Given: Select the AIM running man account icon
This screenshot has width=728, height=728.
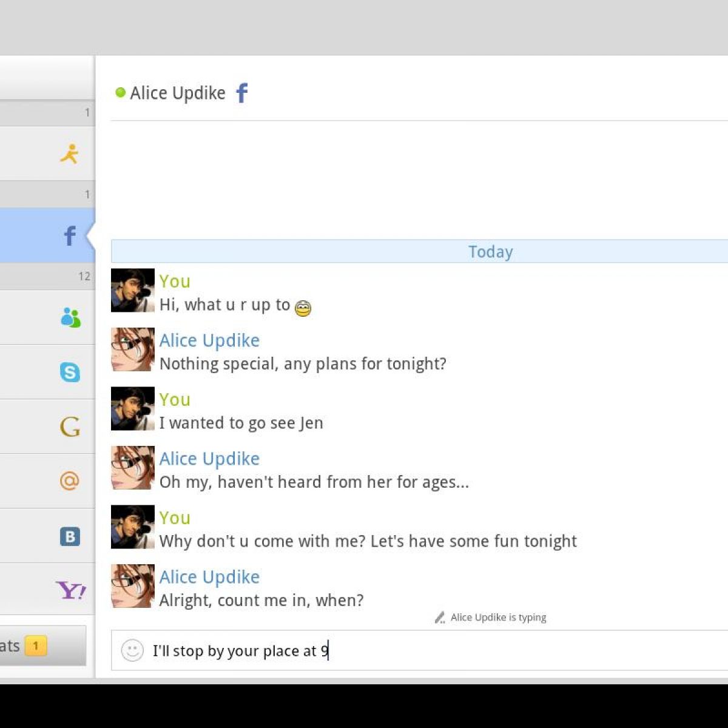Looking at the screenshot, I should point(69,154).
